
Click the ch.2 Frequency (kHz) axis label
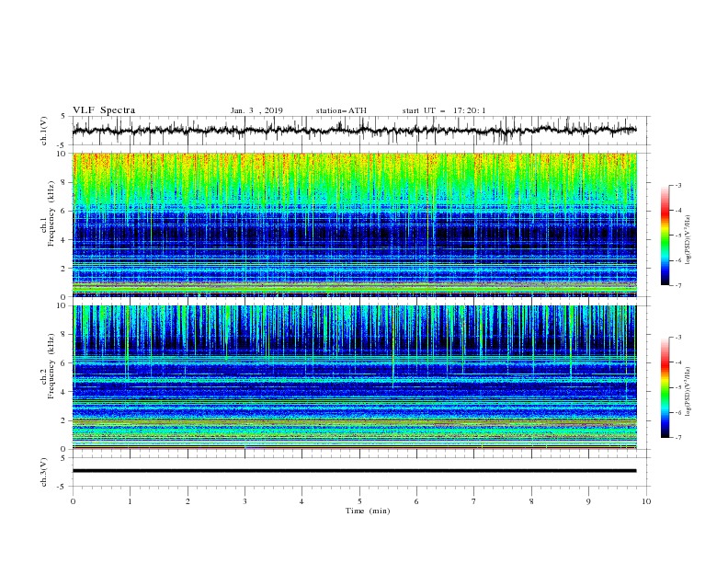pyautogui.click(x=48, y=366)
